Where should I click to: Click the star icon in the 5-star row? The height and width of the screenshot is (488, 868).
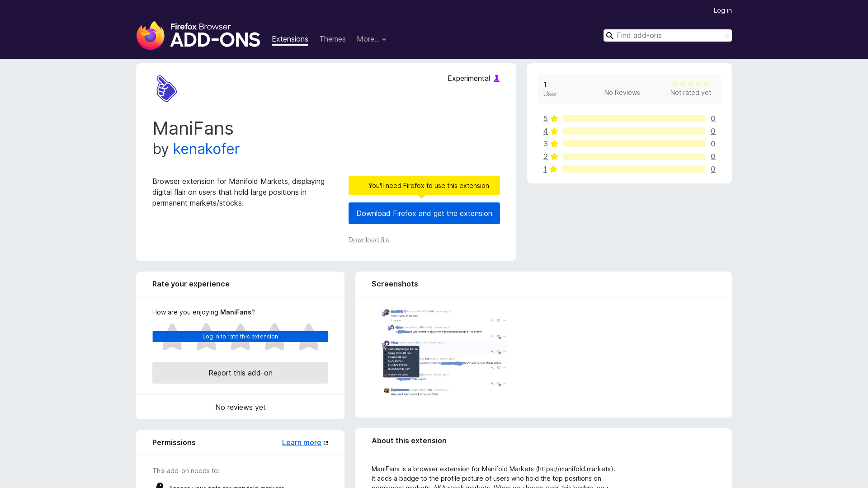coord(554,118)
